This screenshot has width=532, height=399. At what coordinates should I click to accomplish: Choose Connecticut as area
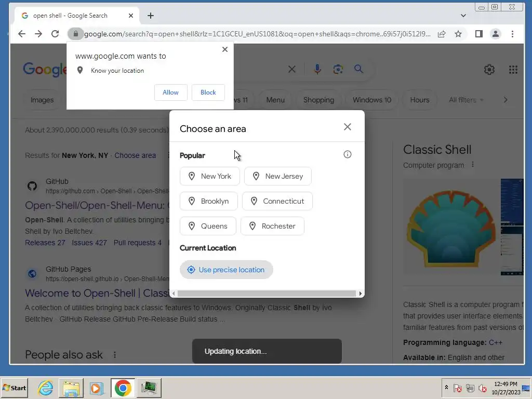[x=277, y=201]
